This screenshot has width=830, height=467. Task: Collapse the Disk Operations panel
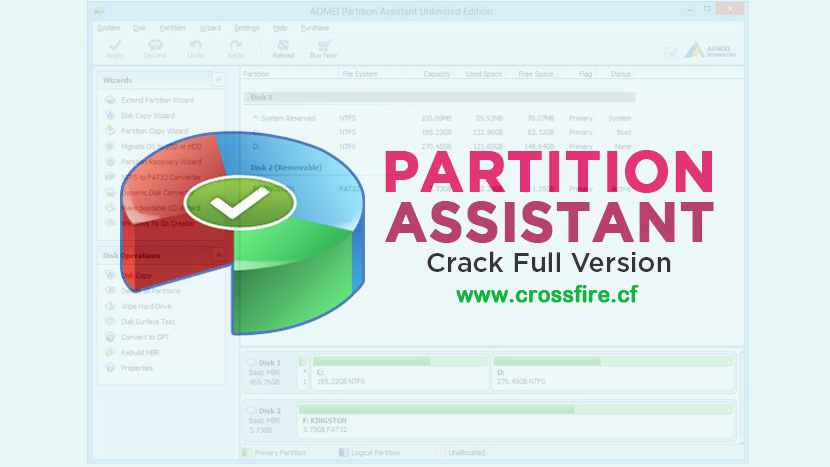point(218,255)
